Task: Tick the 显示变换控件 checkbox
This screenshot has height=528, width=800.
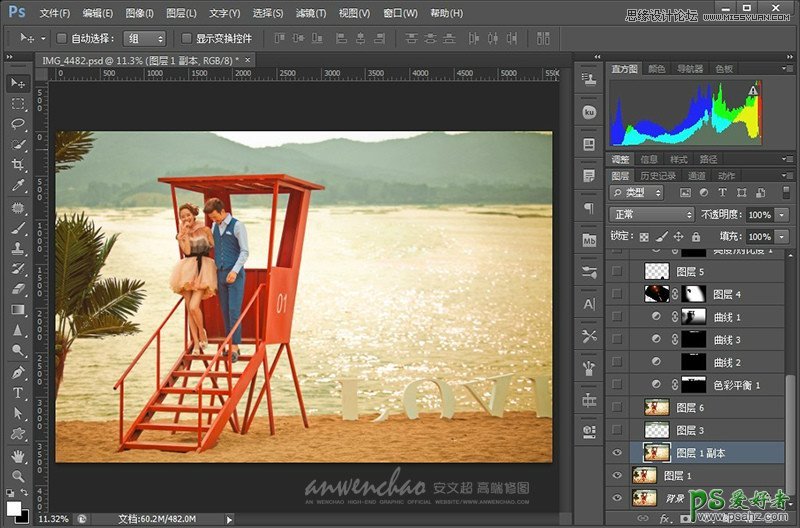Action: pyautogui.click(x=186, y=38)
